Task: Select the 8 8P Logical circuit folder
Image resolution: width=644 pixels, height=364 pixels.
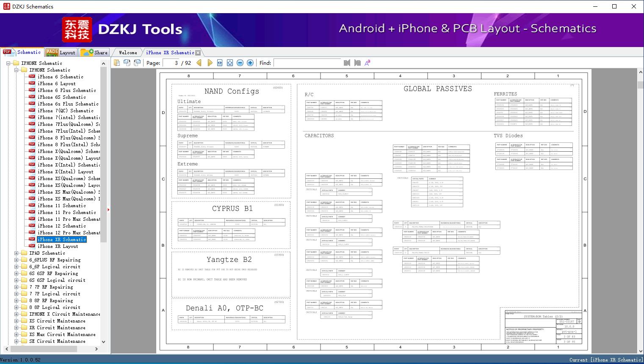Action: (x=55, y=307)
